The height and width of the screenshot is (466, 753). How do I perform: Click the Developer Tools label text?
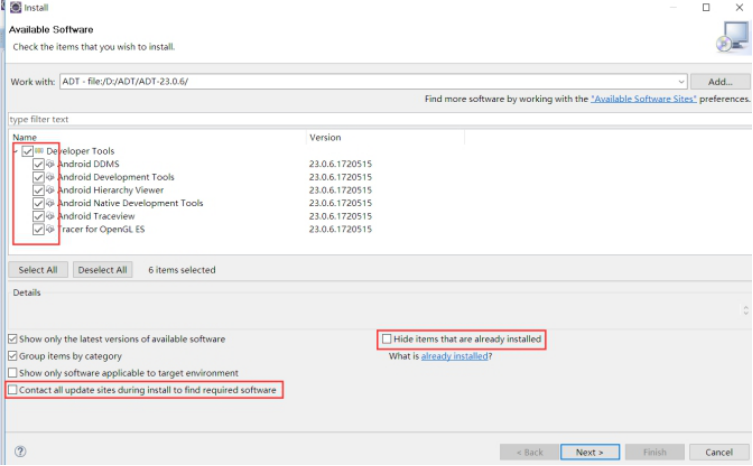[x=80, y=151]
